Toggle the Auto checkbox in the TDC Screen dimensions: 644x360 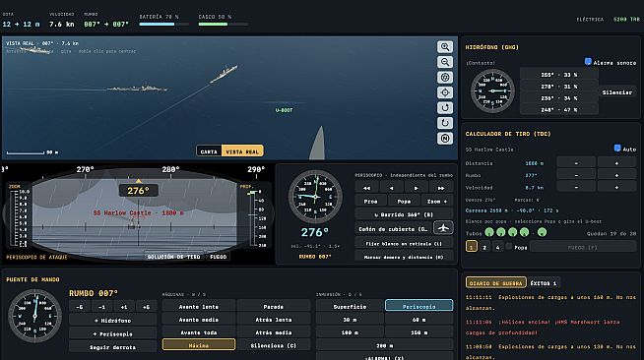(617, 149)
